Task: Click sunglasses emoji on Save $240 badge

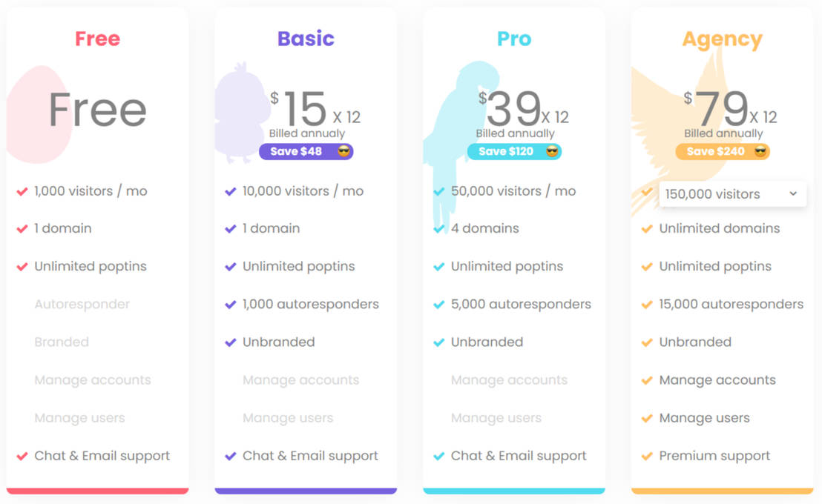Action: pos(760,151)
